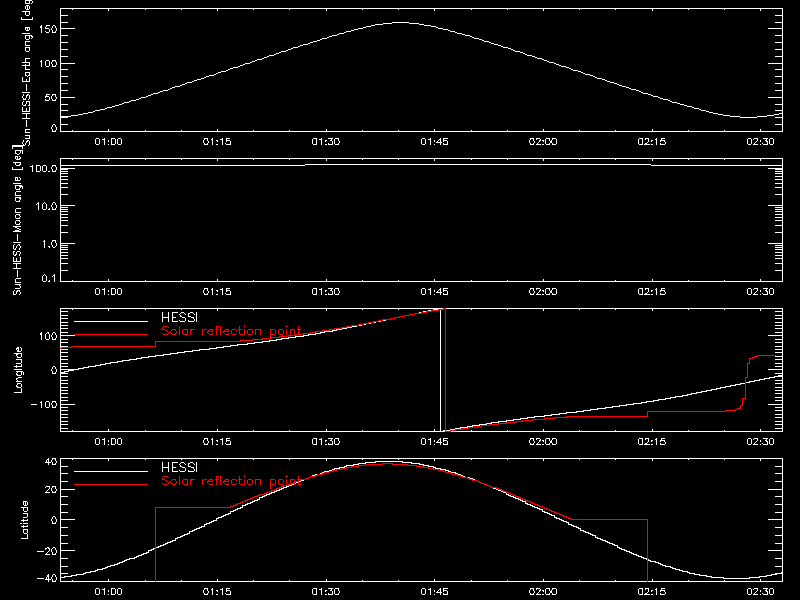Click the 1.0 tick on Moon angle axis
The height and width of the screenshot is (600, 800).
[49, 244]
